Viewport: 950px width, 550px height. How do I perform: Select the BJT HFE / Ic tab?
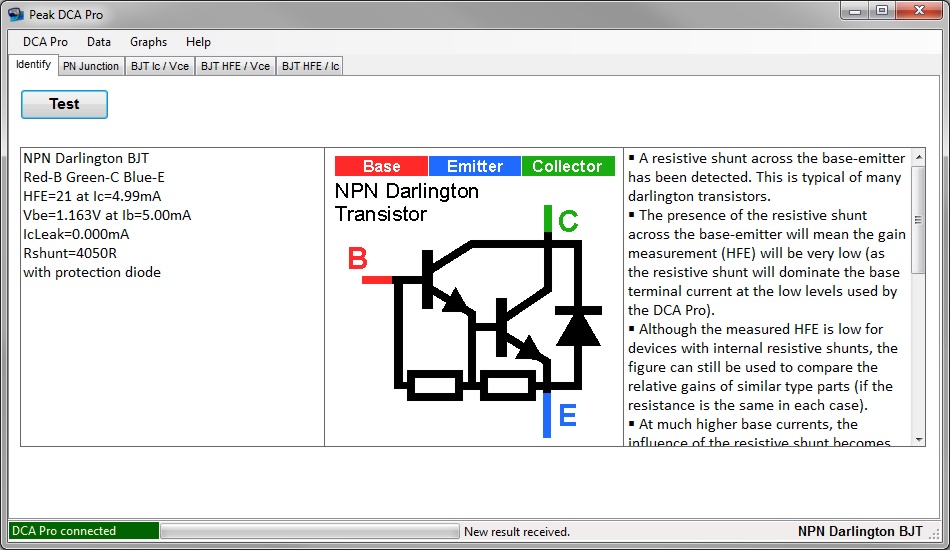[x=310, y=66]
